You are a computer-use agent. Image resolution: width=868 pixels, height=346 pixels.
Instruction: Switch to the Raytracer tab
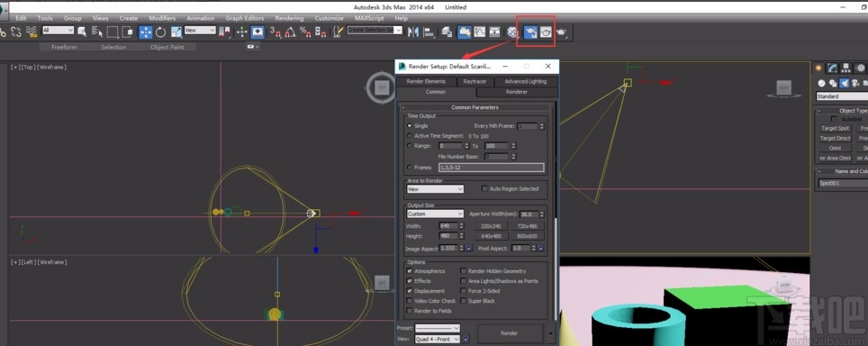point(475,81)
